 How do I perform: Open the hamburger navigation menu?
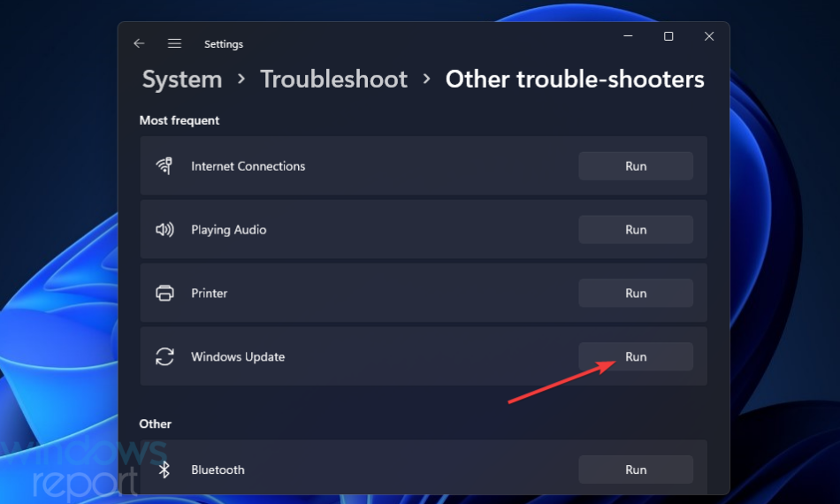pos(174,43)
